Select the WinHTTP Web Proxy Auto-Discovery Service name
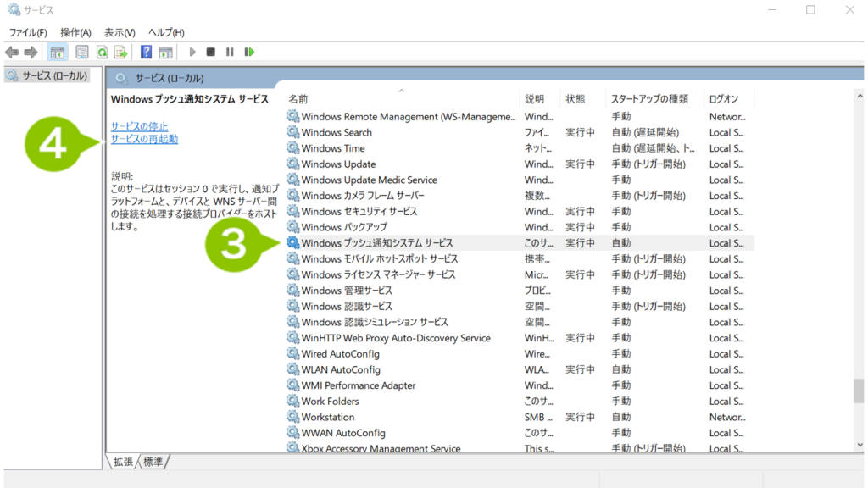 tap(396, 338)
